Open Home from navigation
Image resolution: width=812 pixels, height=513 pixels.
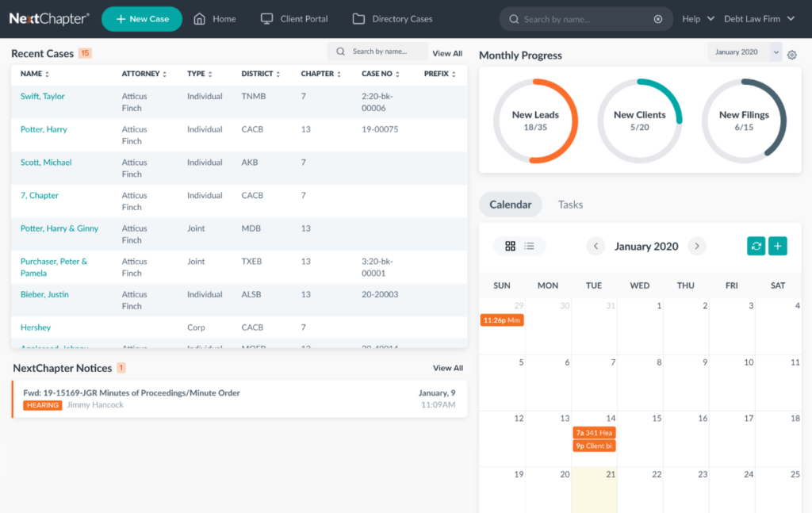pos(224,19)
